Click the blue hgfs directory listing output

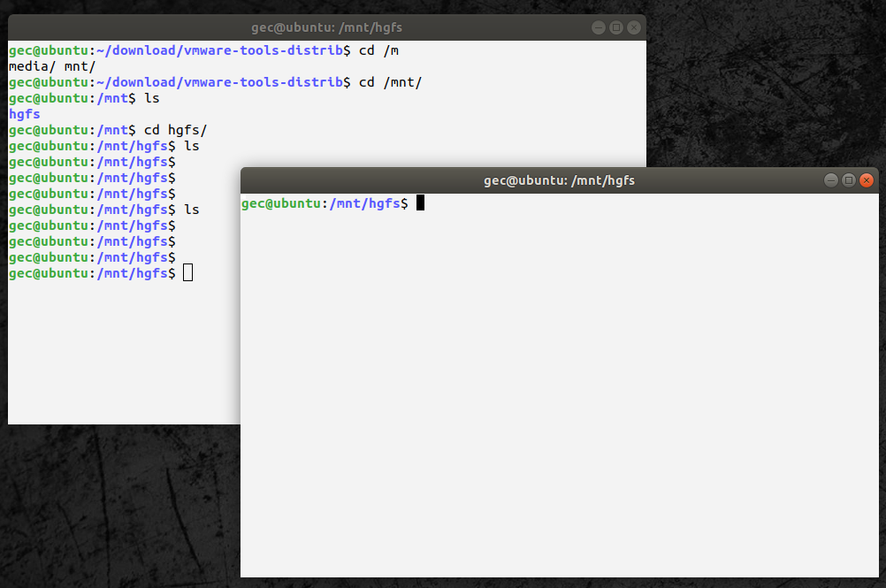tap(24, 114)
